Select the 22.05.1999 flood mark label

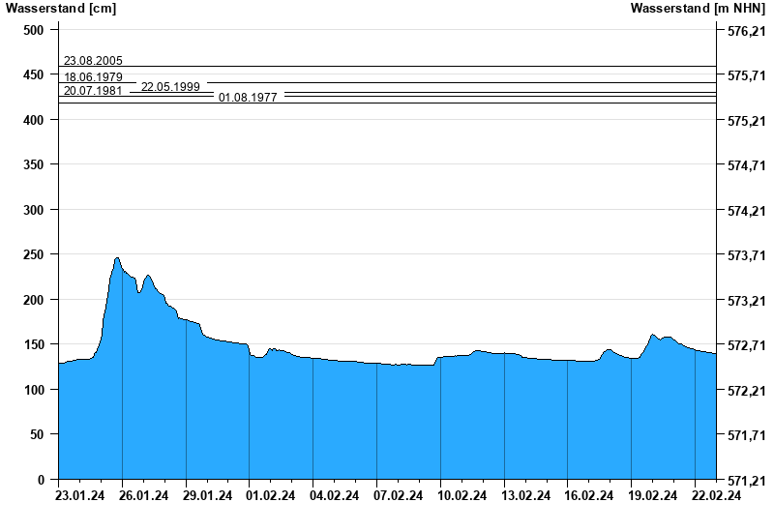pyautogui.click(x=170, y=87)
